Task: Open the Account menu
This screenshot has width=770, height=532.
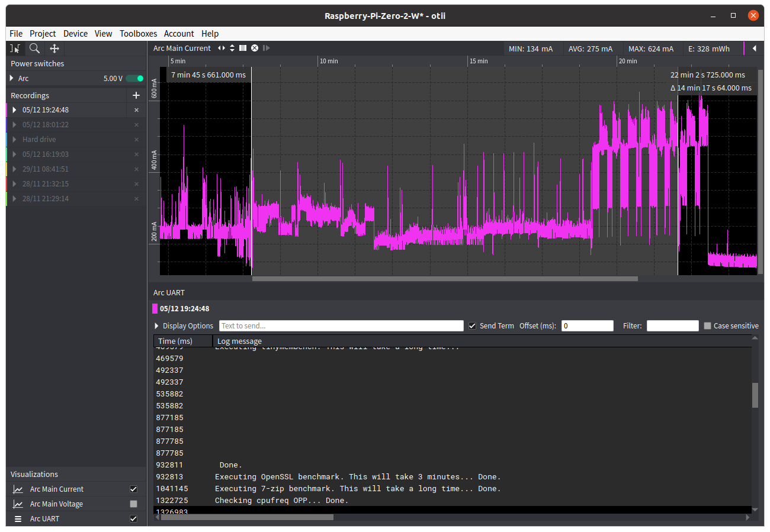Action: (x=179, y=34)
